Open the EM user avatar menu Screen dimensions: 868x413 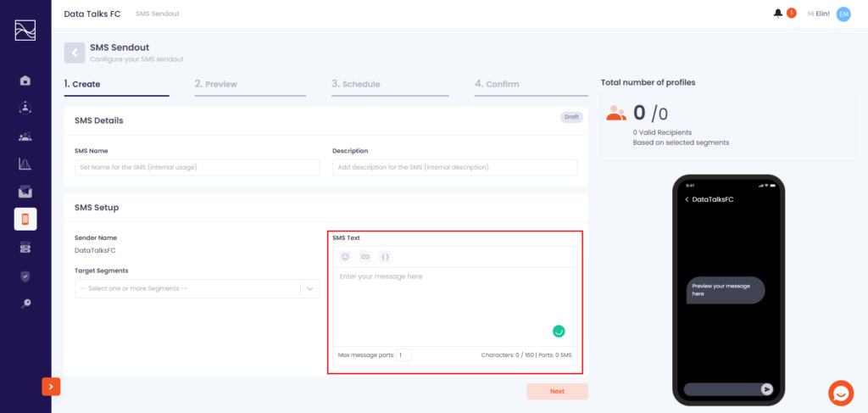tap(843, 14)
